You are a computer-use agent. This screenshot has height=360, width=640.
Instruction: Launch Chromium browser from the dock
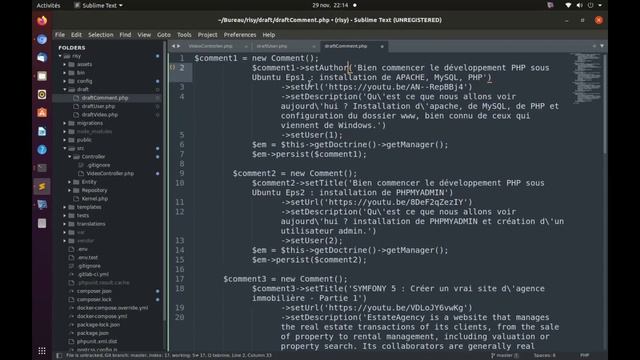click(42, 39)
